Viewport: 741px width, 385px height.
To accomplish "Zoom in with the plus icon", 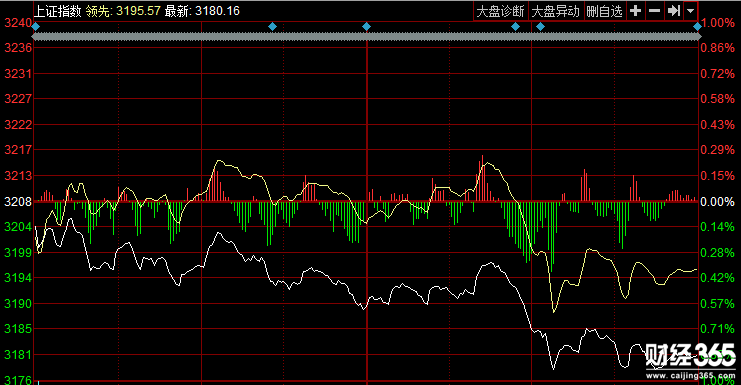I will tap(636, 11).
